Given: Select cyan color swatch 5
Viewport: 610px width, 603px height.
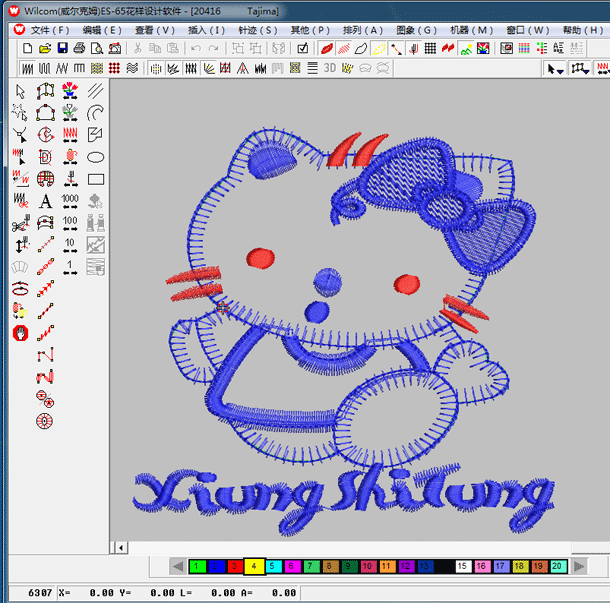Looking at the screenshot, I should coord(273,566).
